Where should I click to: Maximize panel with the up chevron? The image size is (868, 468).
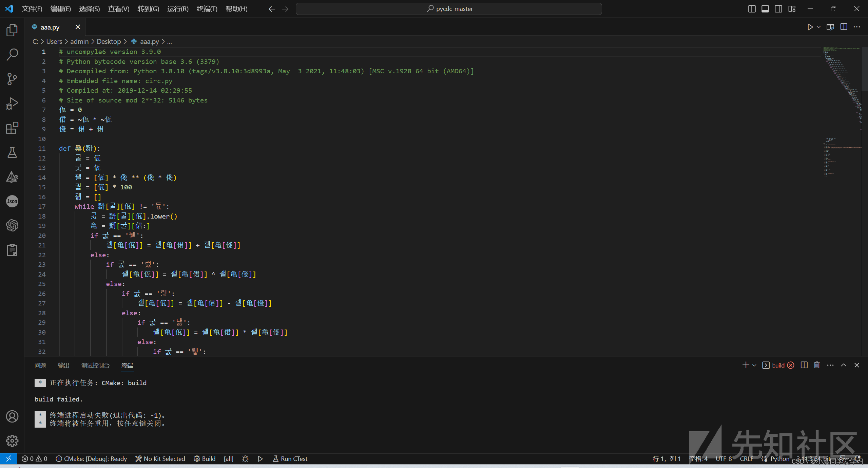844,365
